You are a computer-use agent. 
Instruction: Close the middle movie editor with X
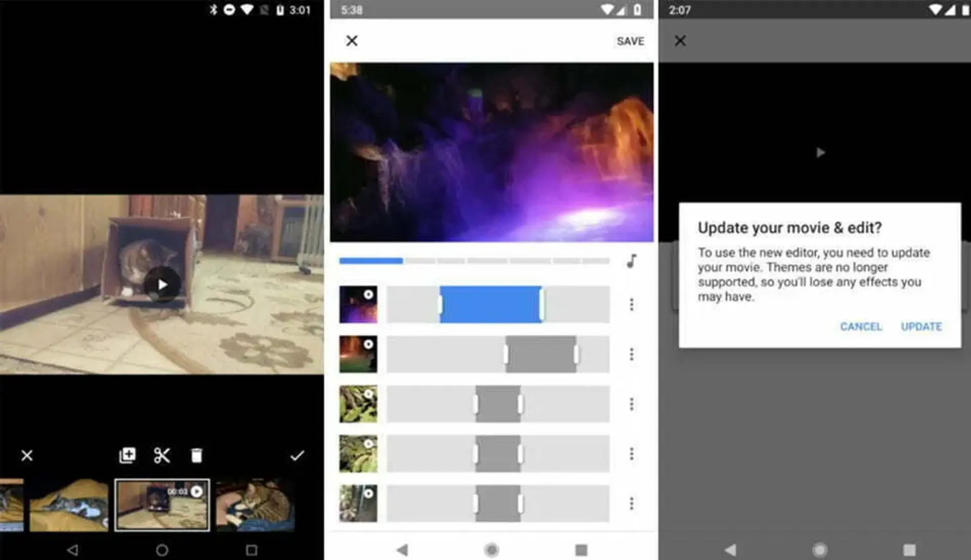coord(352,40)
